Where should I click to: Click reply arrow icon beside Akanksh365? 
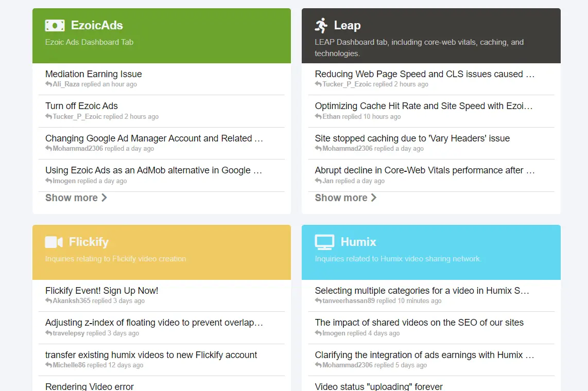point(49,301)
